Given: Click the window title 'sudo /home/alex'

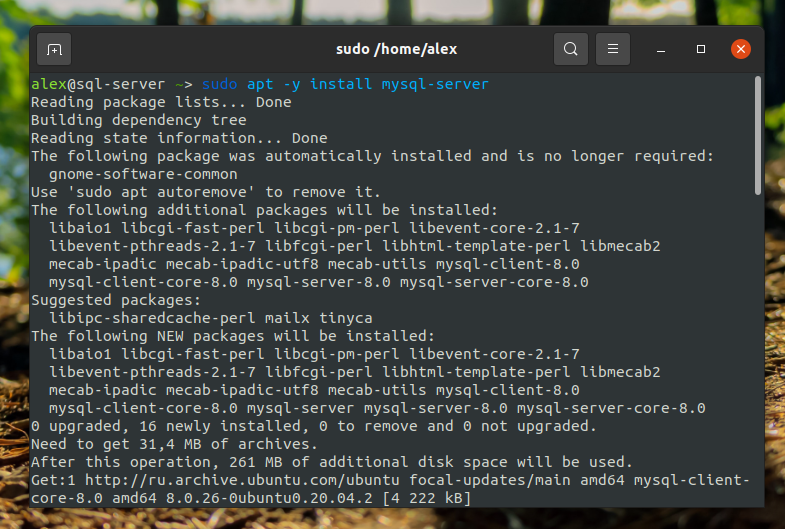Looking at the screenshot, I should [x=397, y=49].
